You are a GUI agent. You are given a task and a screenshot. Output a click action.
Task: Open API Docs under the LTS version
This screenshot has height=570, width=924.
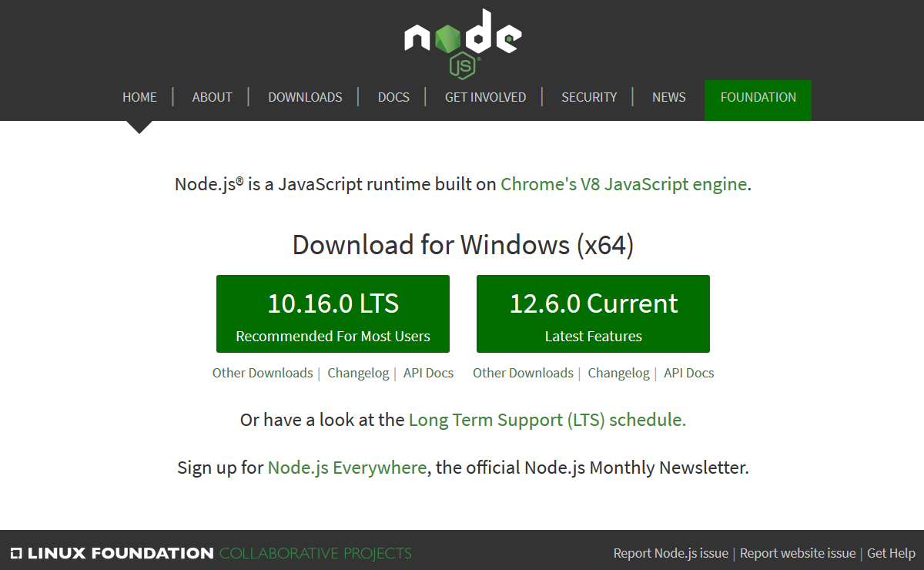pyautogui.click(x=428, y=373)
